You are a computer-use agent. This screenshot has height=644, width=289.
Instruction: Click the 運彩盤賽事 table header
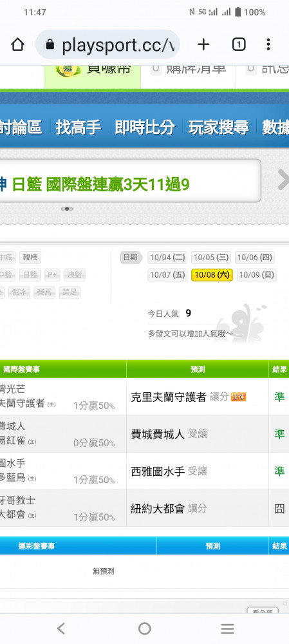[37, 546]
